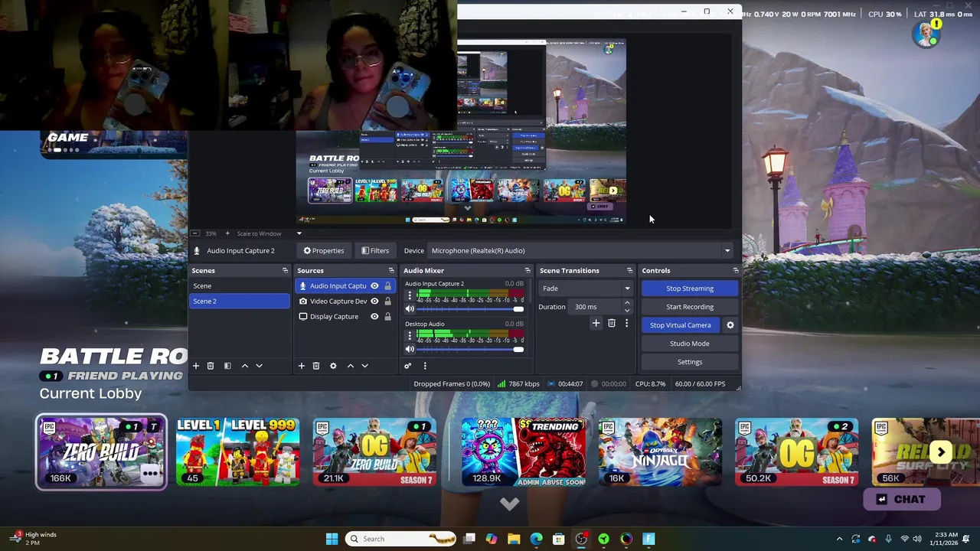This screenshot has height=551, width=980.
Task: Open Audio Input Capture 2 mixer three-dot options
Action: click(410, 295)
